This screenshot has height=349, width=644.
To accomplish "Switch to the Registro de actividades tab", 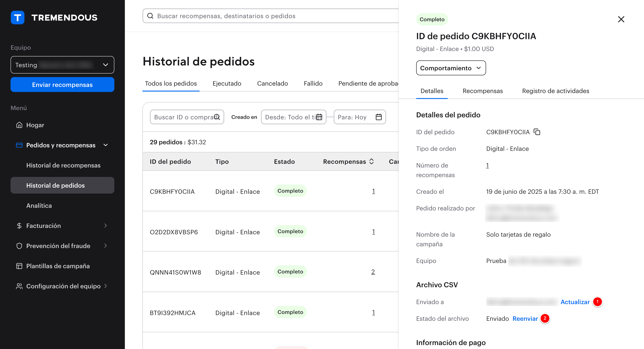I will pyautogui.click(x=555, y=91).
